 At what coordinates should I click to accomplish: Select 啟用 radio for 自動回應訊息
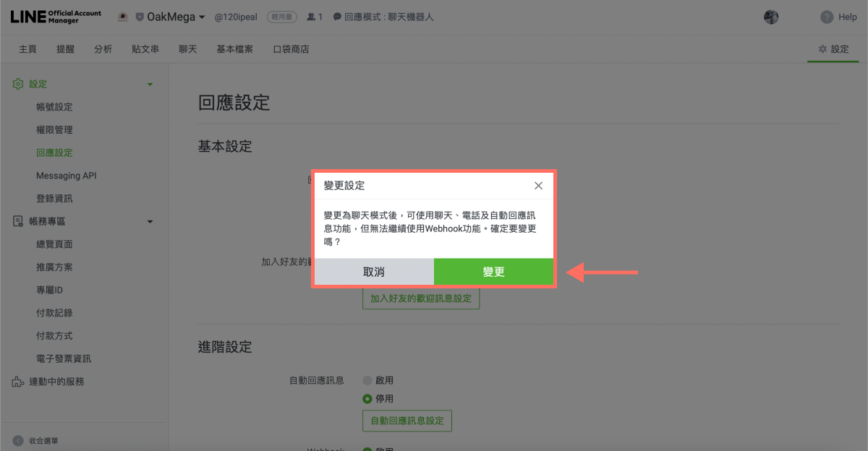click(367, 380)
